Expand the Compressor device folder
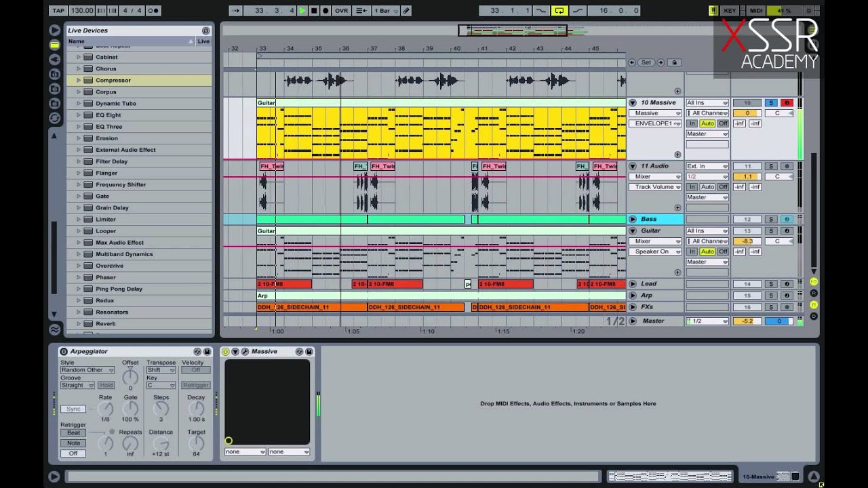The image size is (868, 488). pos(79,80)
